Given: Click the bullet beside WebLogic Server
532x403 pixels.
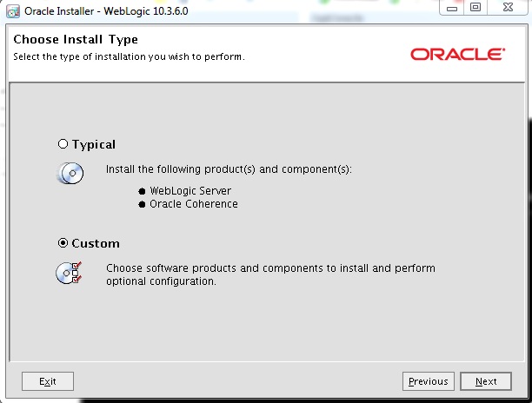Looking at the screenshot, I should coord(143,191).
